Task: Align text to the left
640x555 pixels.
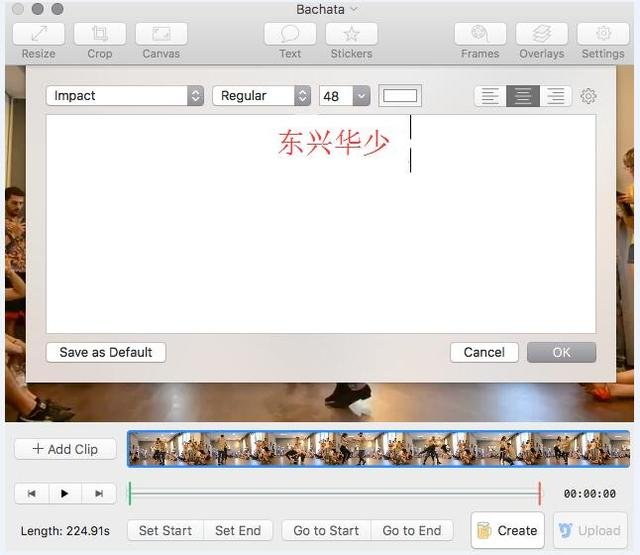Action: tap(490, 96)
